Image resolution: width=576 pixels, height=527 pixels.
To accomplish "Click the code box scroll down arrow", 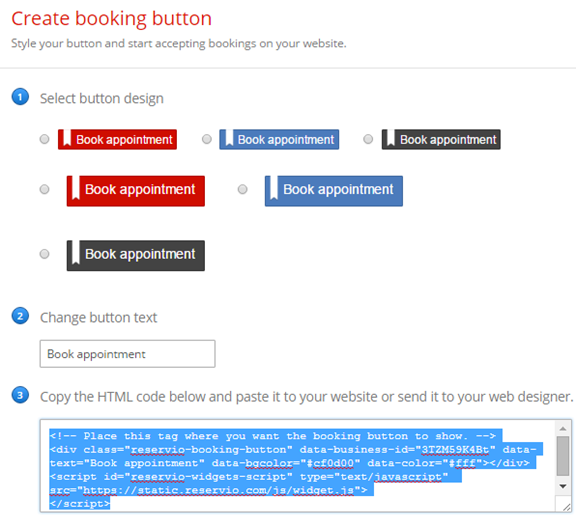I will pos(563,486).
